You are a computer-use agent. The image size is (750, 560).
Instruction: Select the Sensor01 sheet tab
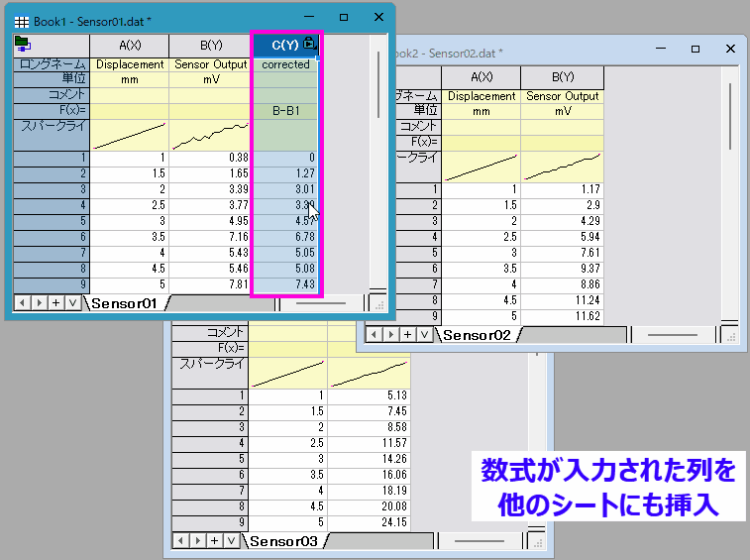125,303
